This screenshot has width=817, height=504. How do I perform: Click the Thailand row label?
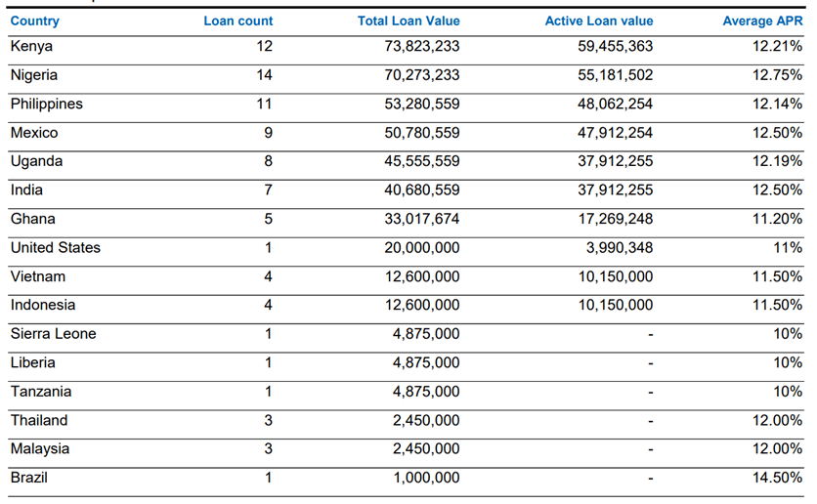[x=39, y=420]
